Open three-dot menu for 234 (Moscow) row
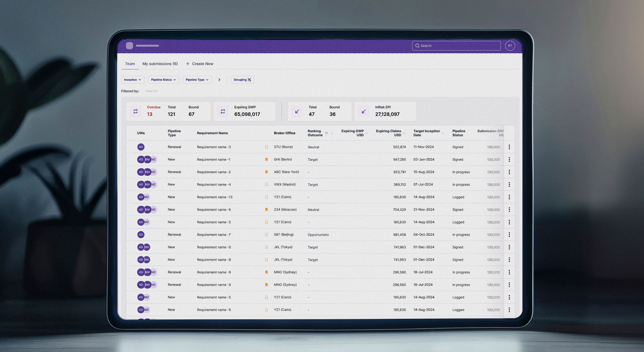Screen dimensions: 644x352 coord(509,210)
